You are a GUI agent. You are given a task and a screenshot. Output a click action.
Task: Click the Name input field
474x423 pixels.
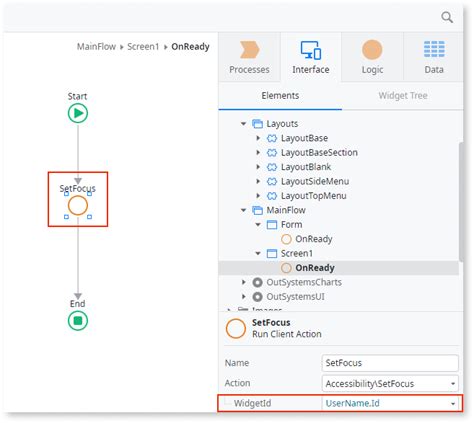click(x=390, y=363)
